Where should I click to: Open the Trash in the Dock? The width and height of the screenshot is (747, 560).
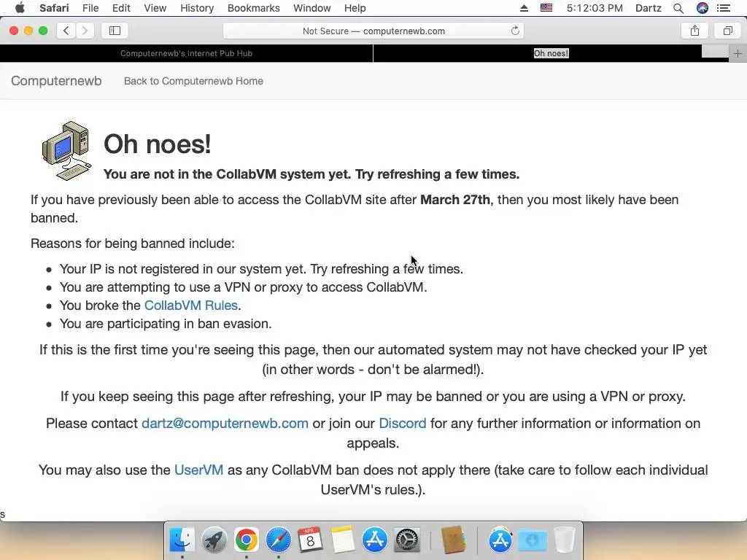click(x=565, y=540)
